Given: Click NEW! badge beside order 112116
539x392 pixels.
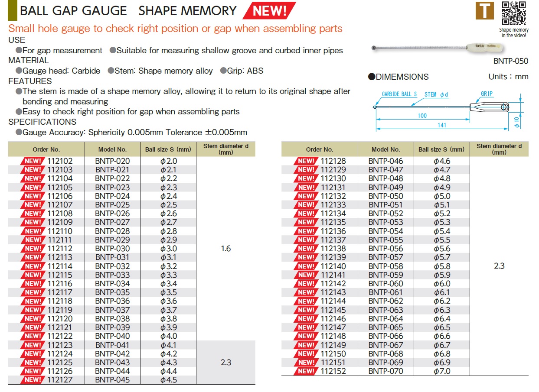Looking at the screenshot, I should coord(33,284).
